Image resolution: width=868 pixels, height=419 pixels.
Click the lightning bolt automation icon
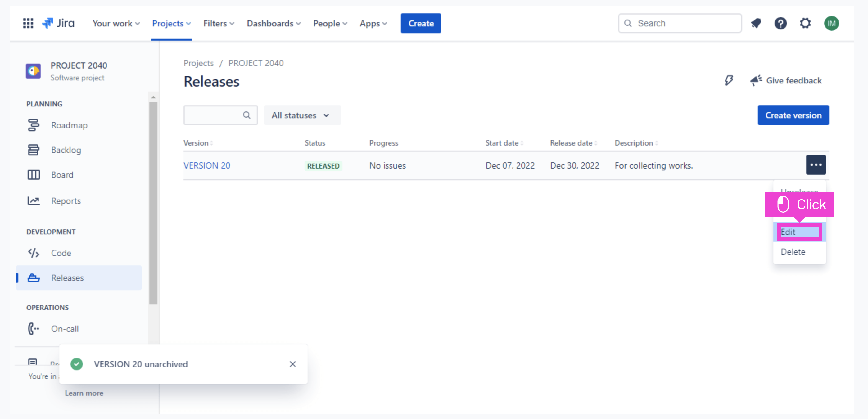tap(729, 80)
